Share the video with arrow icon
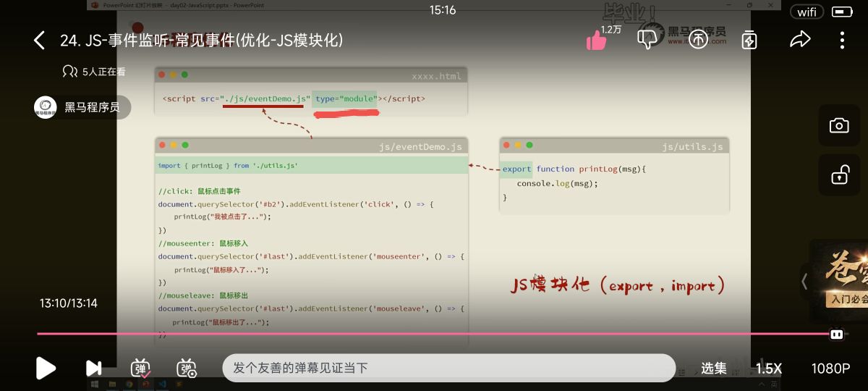The height and width of the screenshot is (391, 868). (800, 40)
